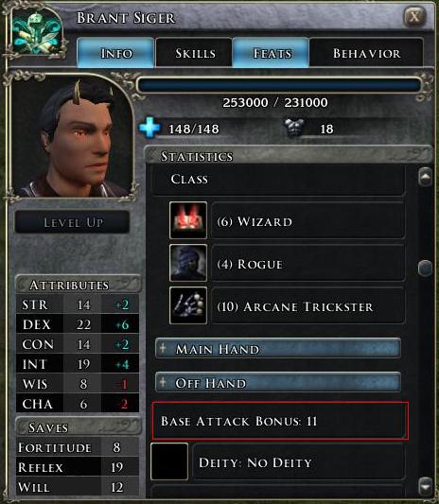Click the armor class breastplate icon
439x504 pixels.
click(x=294, y=128)
